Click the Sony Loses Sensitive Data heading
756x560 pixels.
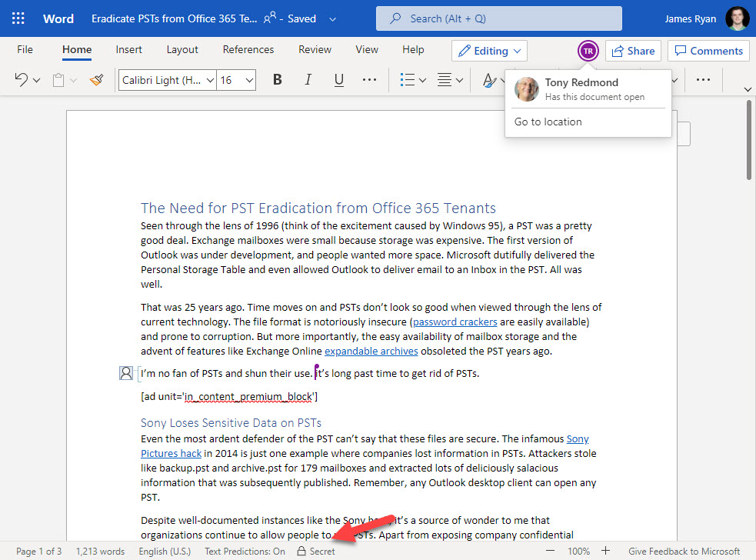coord(231,423)
